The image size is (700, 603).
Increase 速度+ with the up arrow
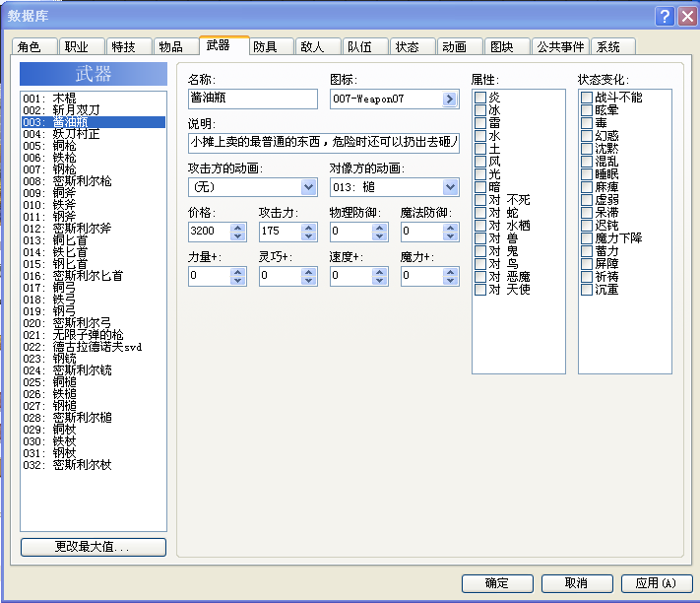[x=379, y=272]
